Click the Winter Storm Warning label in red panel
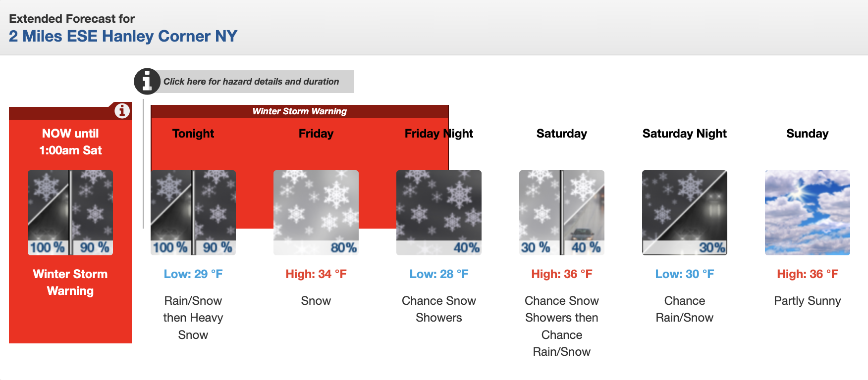 pos(70,283)
